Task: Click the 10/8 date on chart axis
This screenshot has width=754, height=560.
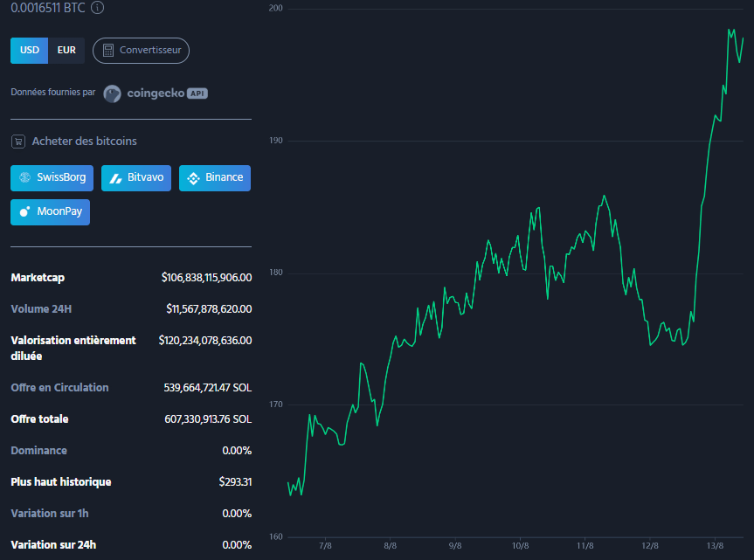Action: point(520,546)
